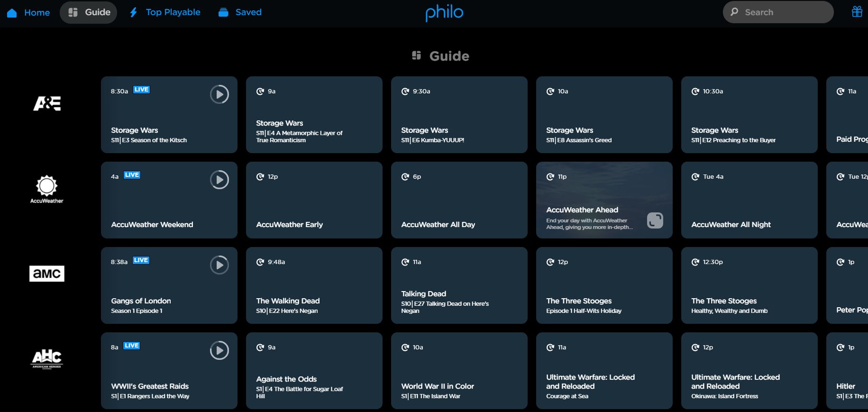Screen dimensions: 868x412
Task: Open the Saved tab
Action: [240, 12]
